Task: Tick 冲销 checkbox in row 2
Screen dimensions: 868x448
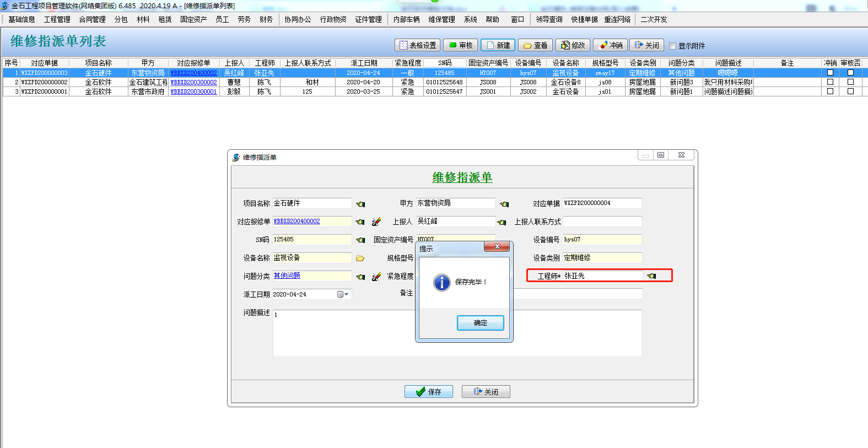Action: [830, 82]
